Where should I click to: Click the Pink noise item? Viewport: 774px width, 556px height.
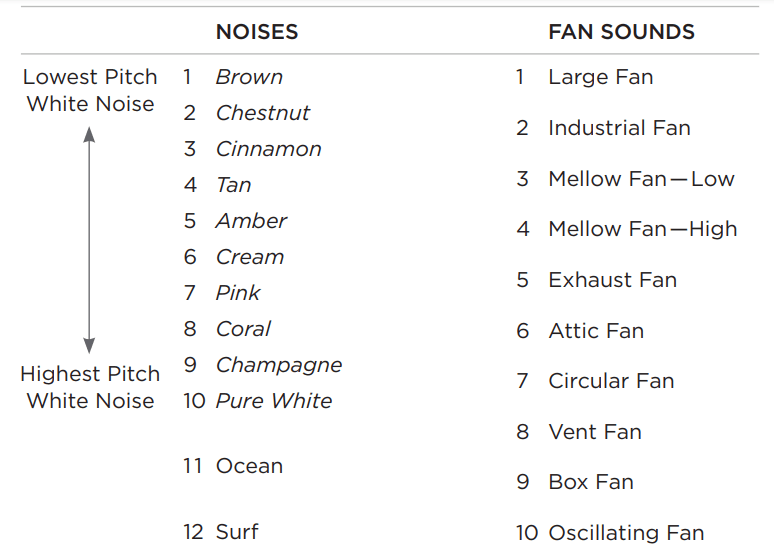click(238, 293)
